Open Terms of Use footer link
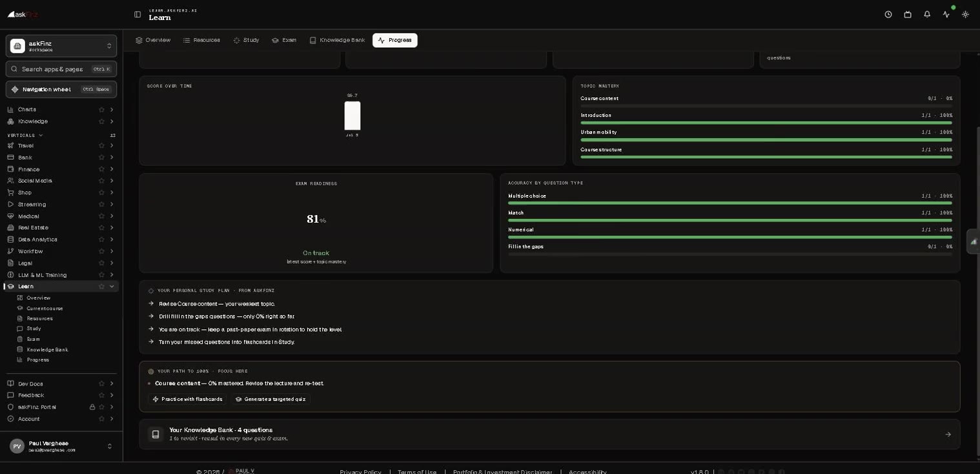 point(417,471)
